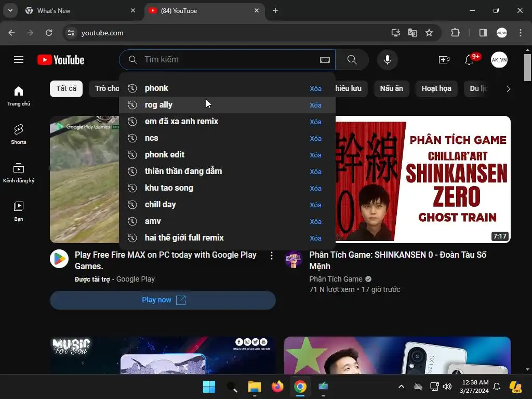Select the Trò chơi filter chip
This screenshot has height=399, width=532.
click(104, 88)
